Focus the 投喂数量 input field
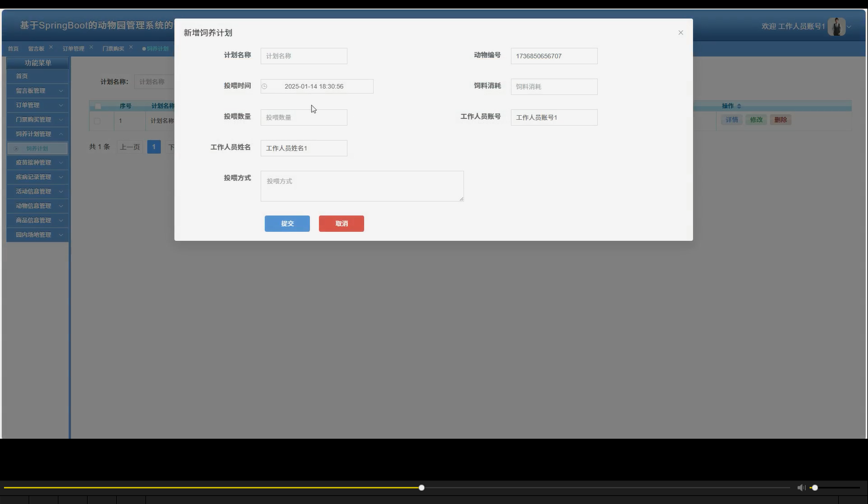The image size is (868, 504). pyautogui.click(x=304, y=117)
